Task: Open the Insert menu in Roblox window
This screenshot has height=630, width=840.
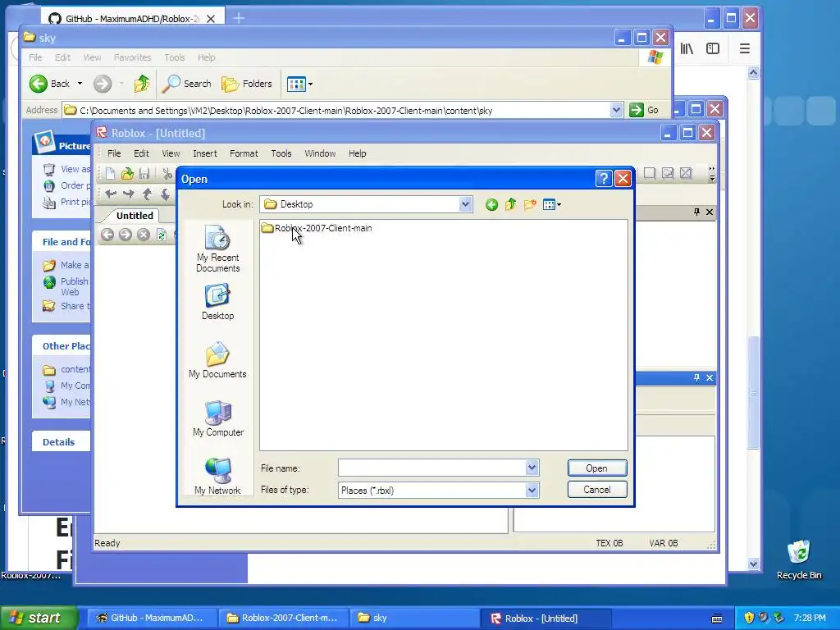Action: click(x=205, y=153)
